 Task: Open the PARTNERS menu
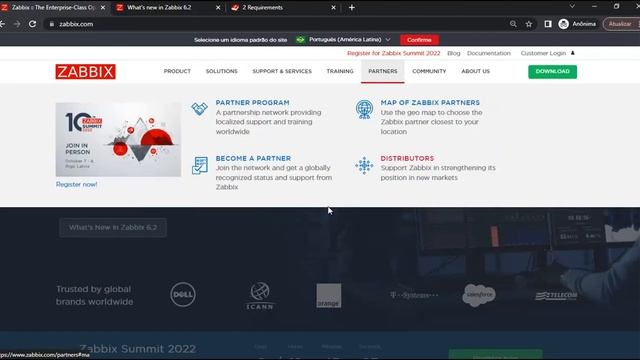click(383, 71)
